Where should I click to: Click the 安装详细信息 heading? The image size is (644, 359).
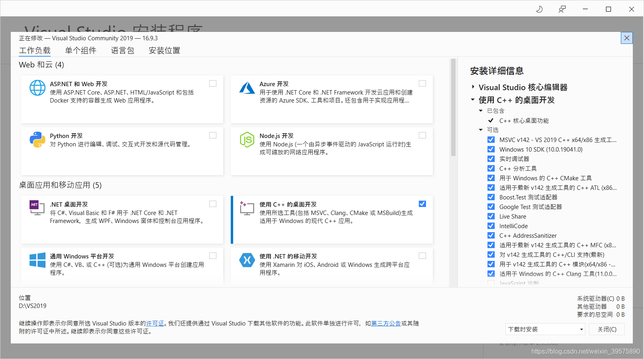pos(497,71)
